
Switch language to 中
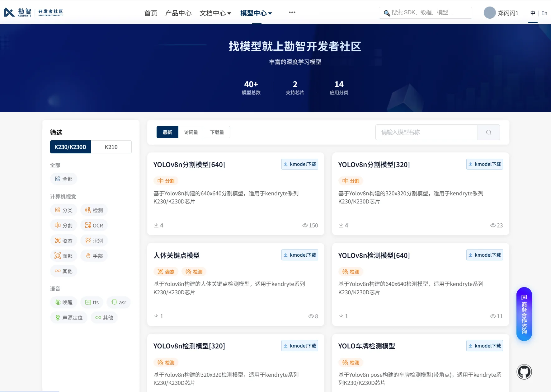click(533, 13)
